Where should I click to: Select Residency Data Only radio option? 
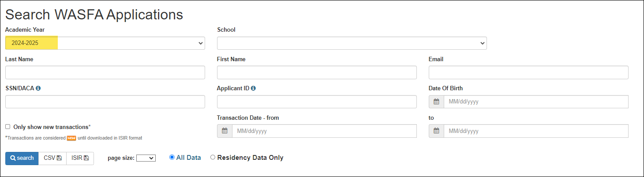click(x=213, y=157)
